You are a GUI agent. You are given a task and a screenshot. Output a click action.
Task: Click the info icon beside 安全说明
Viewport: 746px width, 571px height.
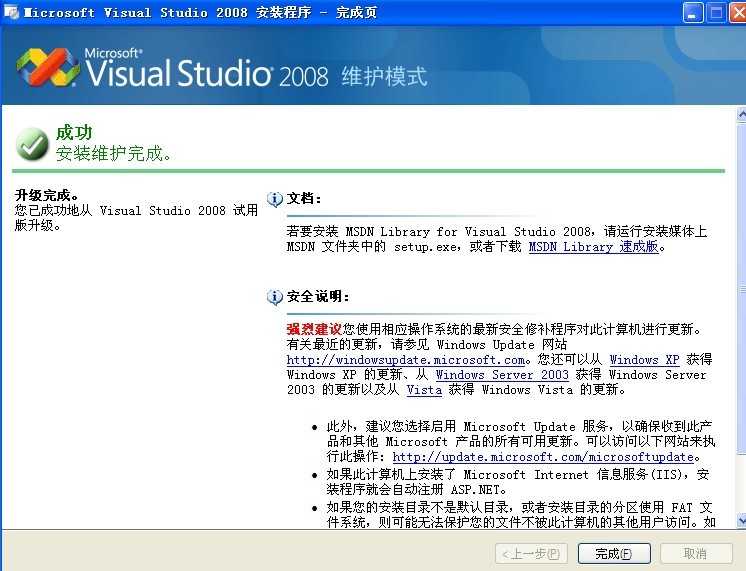click(x=275, y=297)
